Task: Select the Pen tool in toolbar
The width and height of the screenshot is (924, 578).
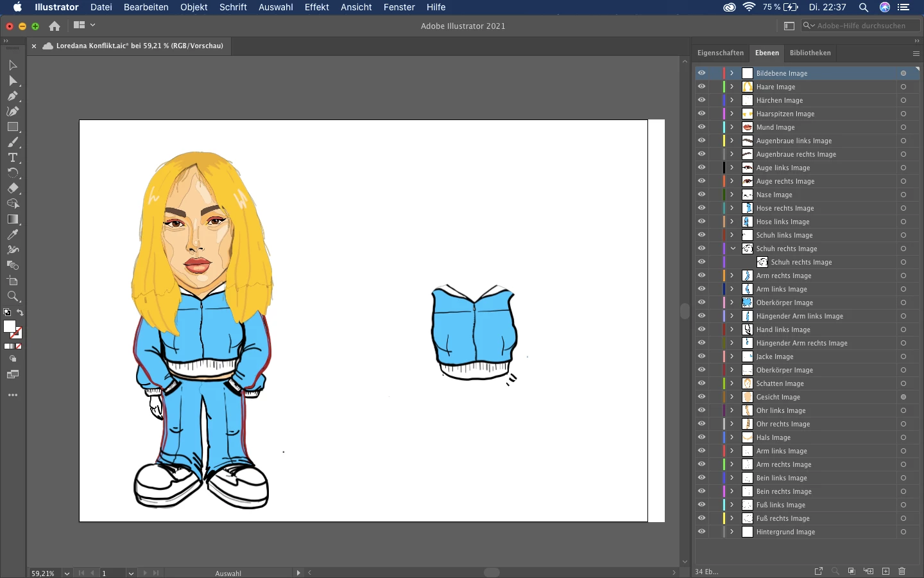Action: click(x=13, y=96)
